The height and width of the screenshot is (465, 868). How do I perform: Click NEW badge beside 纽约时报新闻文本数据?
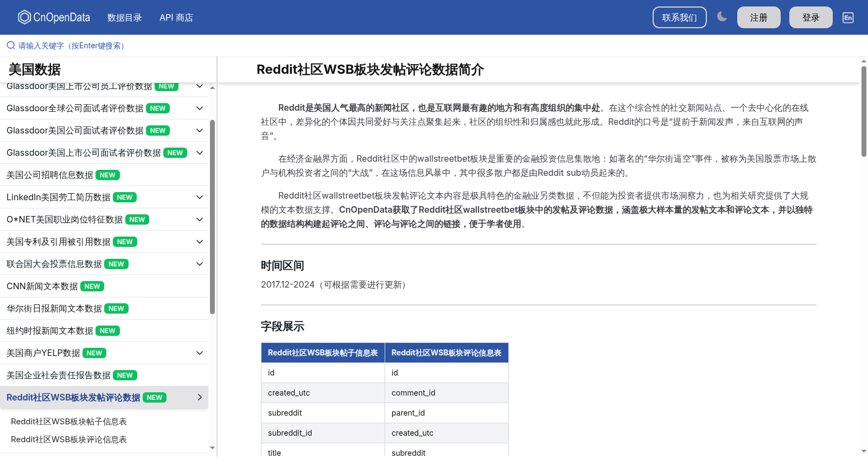click(107, 330)
